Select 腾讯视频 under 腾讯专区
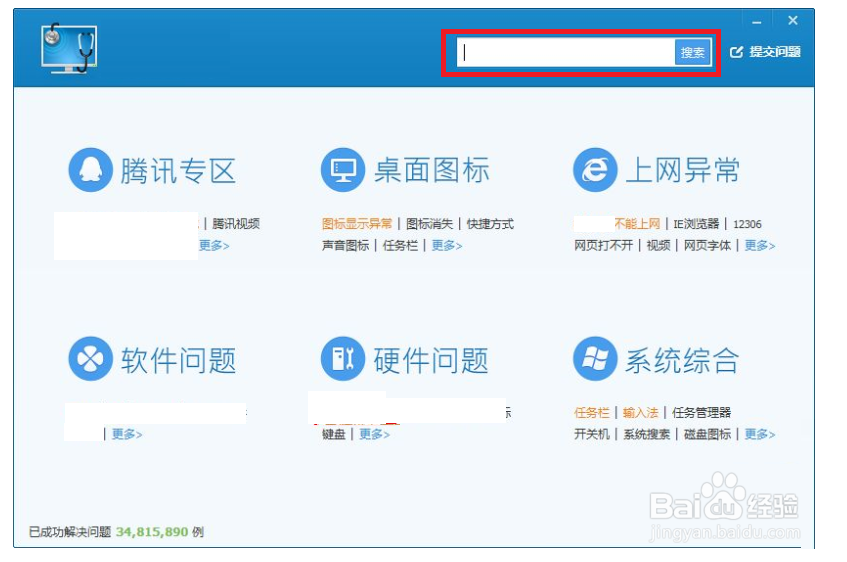The height and width of the screenshot is (562, 847). click(236, 224)
